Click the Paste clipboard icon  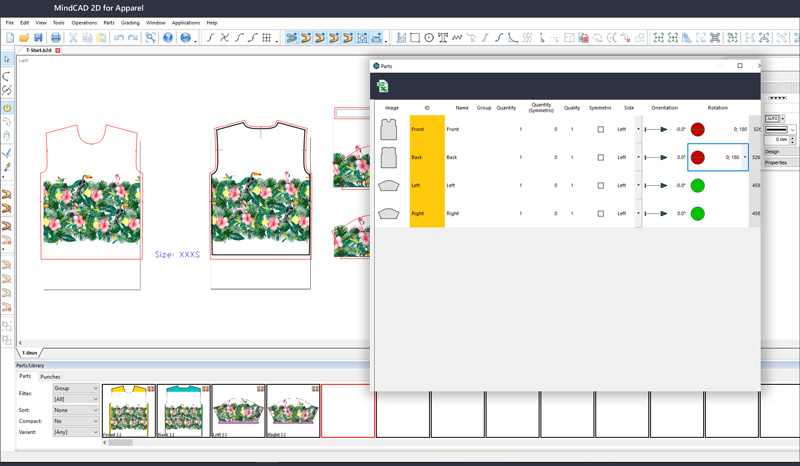(x=102, y=37)
